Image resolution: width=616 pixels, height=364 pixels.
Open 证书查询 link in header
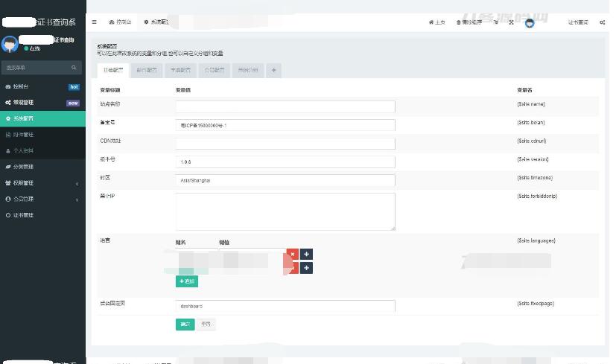coord(578,22)
